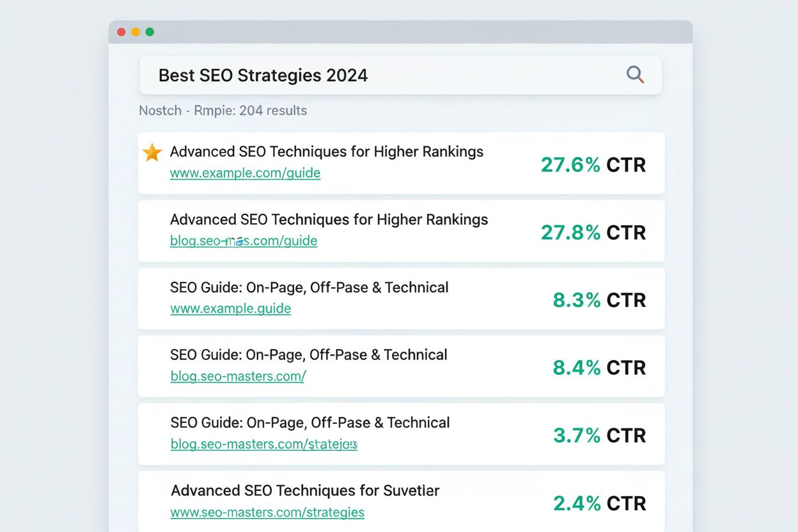Click the star icon on the top result

[x=151, y=153]
